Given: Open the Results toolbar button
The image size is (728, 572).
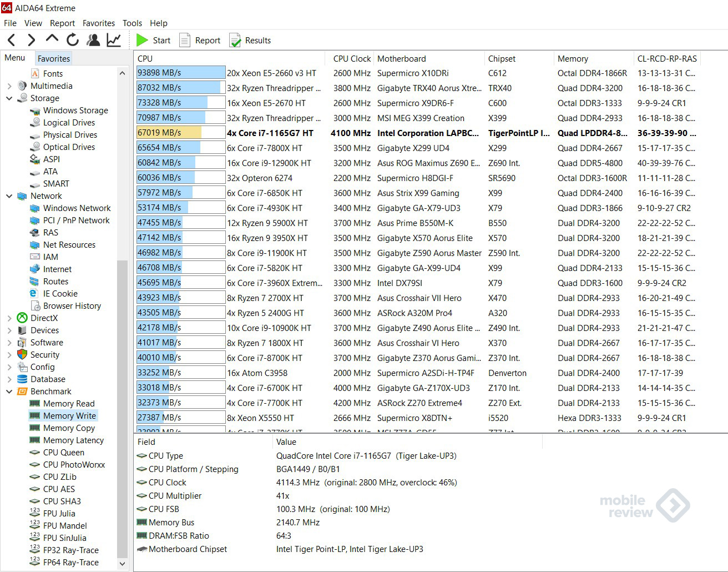Looking at the screenshot, I should point(250,40).
